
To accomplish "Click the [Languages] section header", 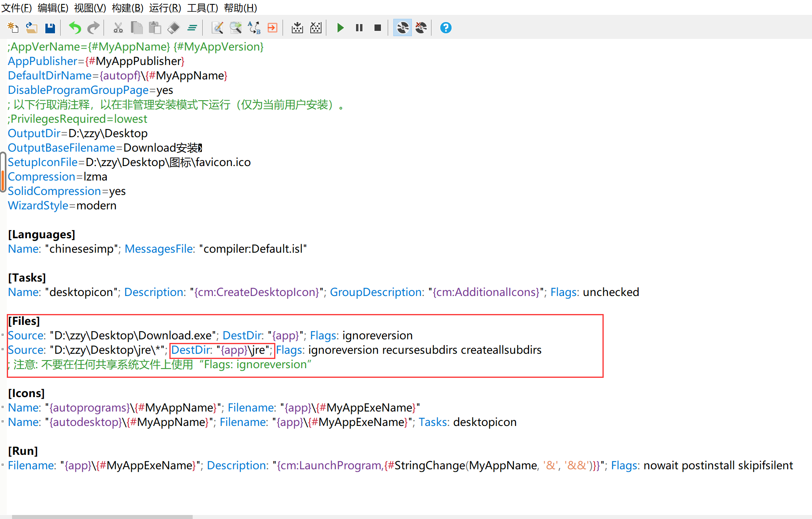I will pos(42,234).
